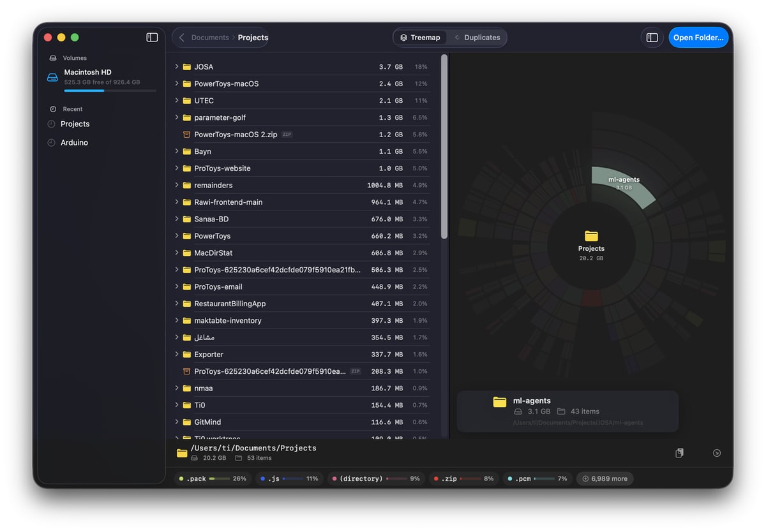766x532 pixels.
Task: Click the reveal arrow icon in bottom bar
Action: tap(717, 453)
